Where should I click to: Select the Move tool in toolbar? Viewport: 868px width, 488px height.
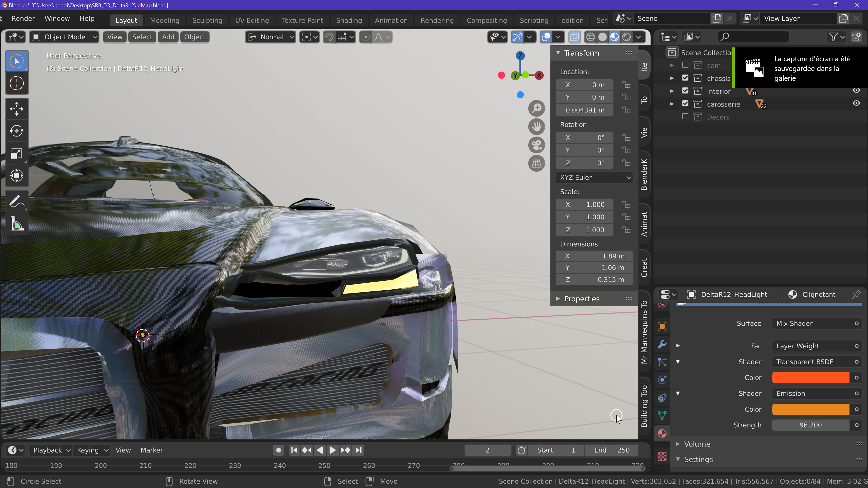click(x=17, y=109)
